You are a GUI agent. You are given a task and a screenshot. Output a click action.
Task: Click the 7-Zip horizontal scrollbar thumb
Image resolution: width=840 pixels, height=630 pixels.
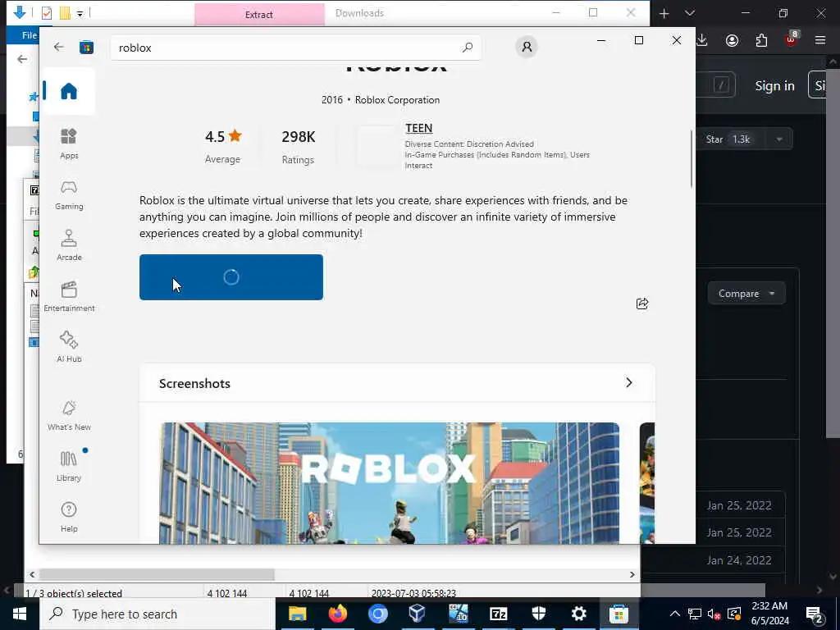click(x=157, y=574)
